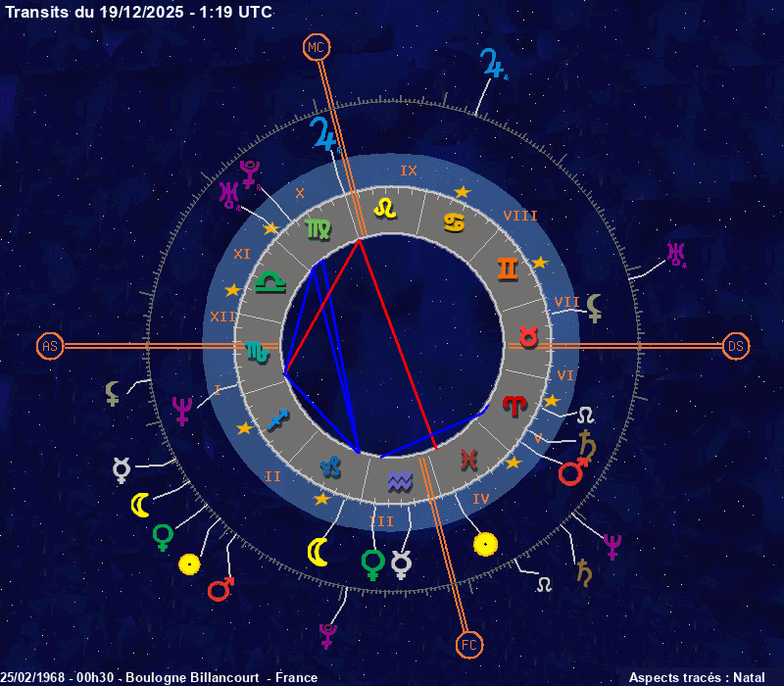Viewport: 784px width, 686px height.
Task: Click the Sagittarius arrow glyph
Action: click(x=278, y=418)
